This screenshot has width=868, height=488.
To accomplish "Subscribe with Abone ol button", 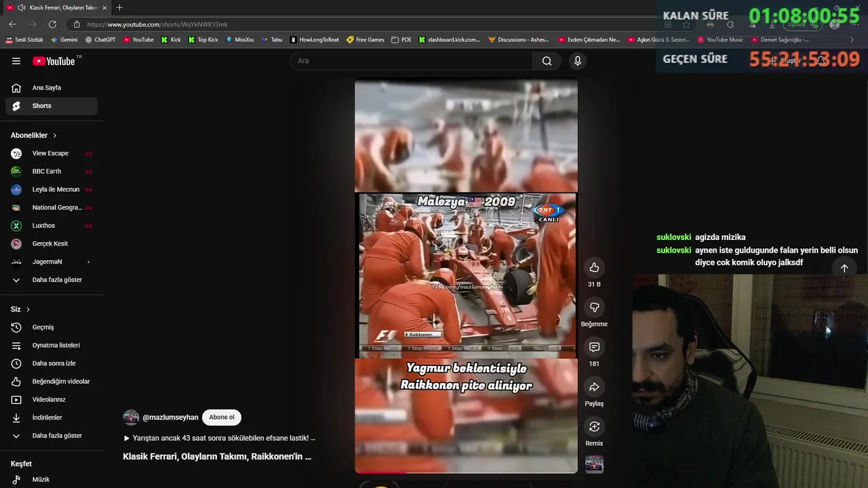I will point(222,418).
